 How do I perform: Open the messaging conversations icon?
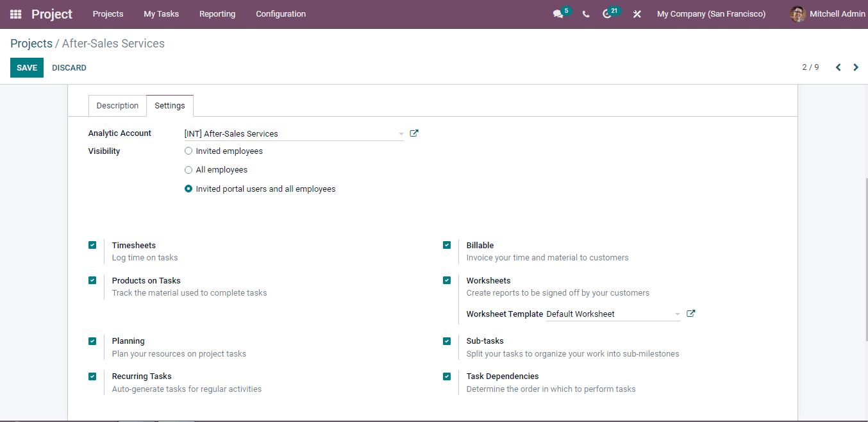[x=558, y=14]
